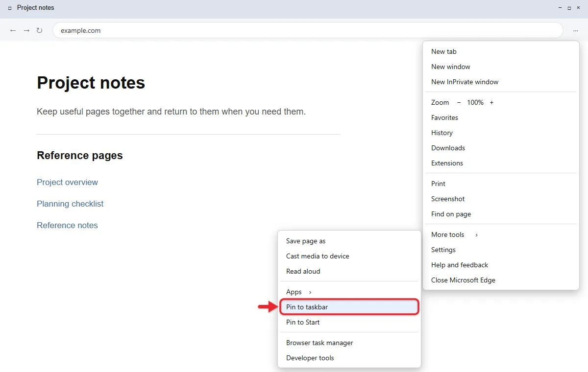Click the browser forward arrow

point(26,30)
